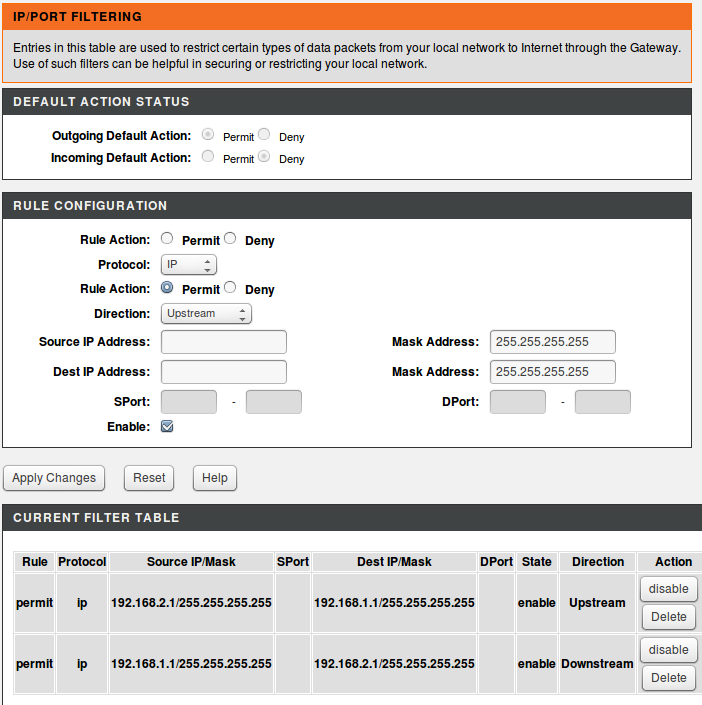Click source 192.168.1.1/255.255.255.255 in Downstream row

click(x=191, y=664)
